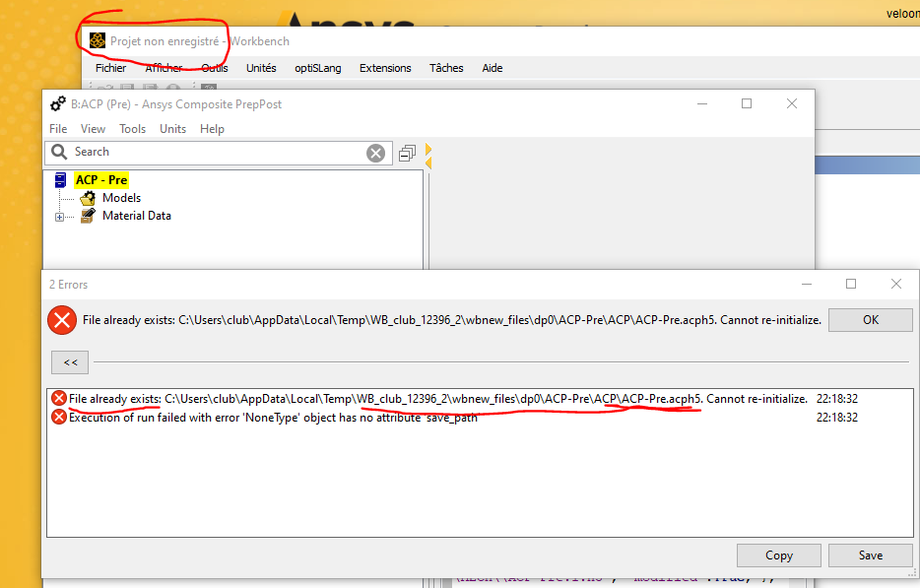Minimize the 2 Errors dialog
920x588 pixels.
pyautogui.click(x=807, y=284)
